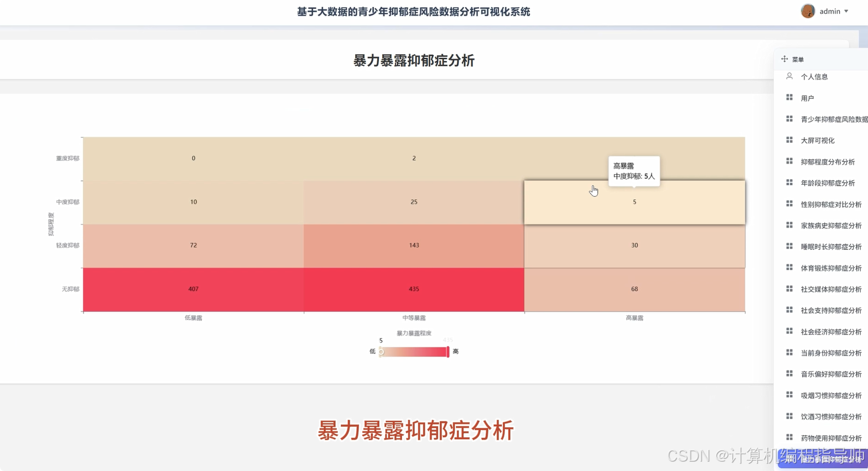Click grid icon beside 社会经济抑郁症分析

pos(789,332)
